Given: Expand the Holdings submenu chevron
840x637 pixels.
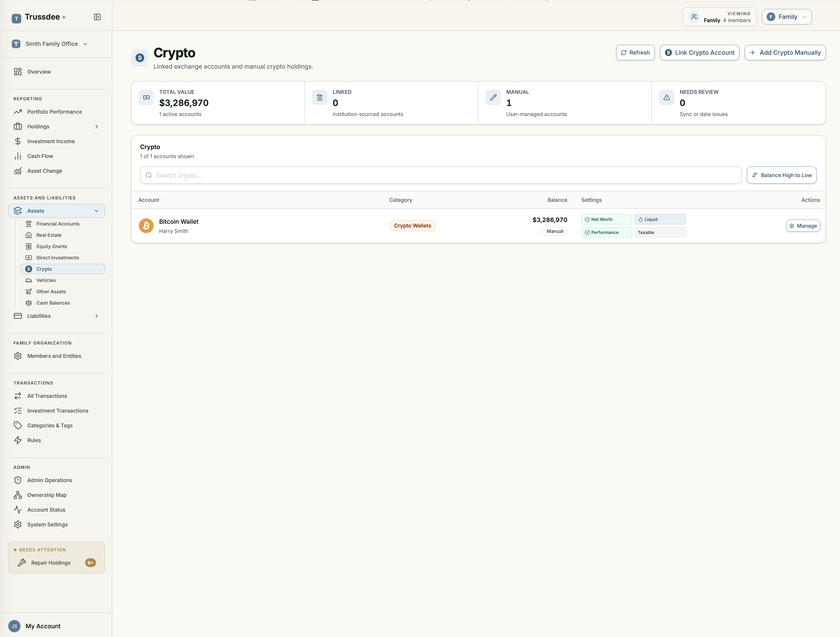Looking at the screenshot, I should tap(96, 126).
